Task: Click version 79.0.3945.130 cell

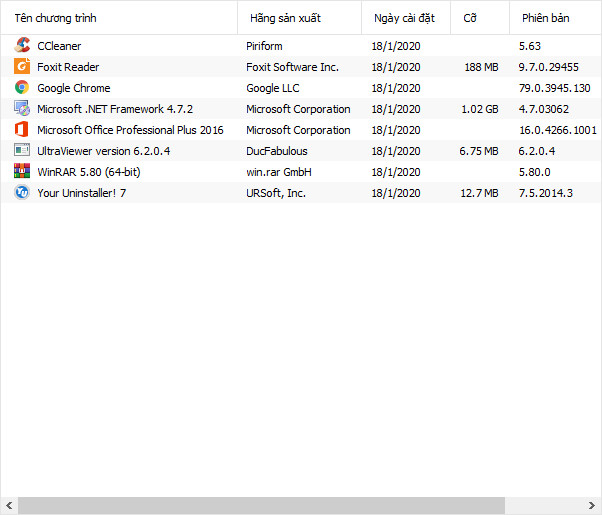Action: (x=554, y=88)
